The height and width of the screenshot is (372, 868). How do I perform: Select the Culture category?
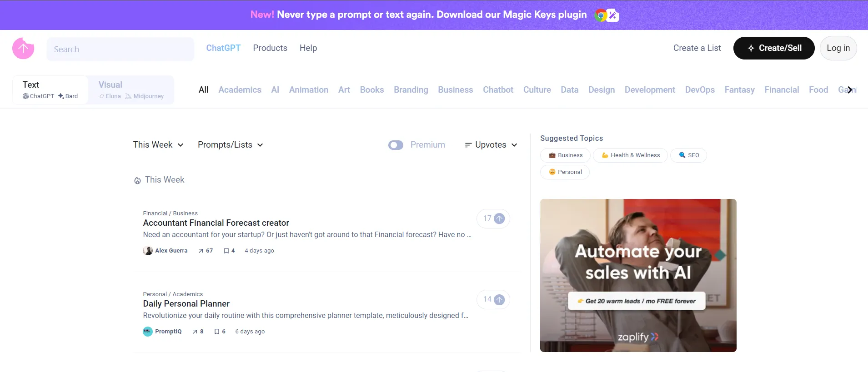click(537, 90)
